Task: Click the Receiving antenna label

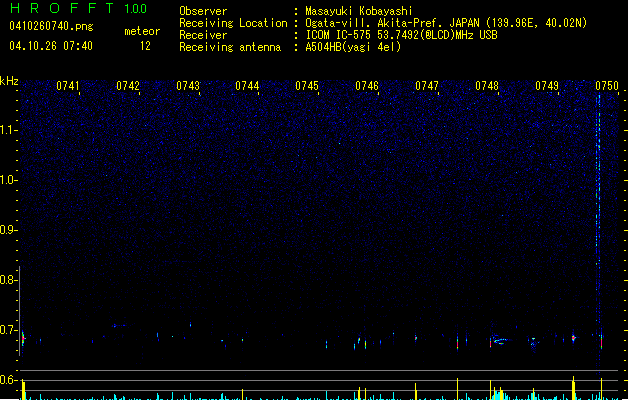Action: pos(230,47)
